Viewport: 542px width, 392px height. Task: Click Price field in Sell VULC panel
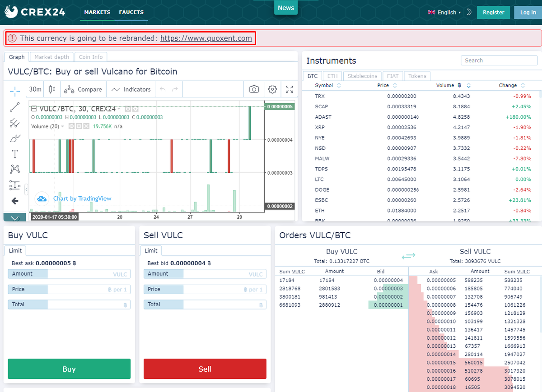point(205,289)
